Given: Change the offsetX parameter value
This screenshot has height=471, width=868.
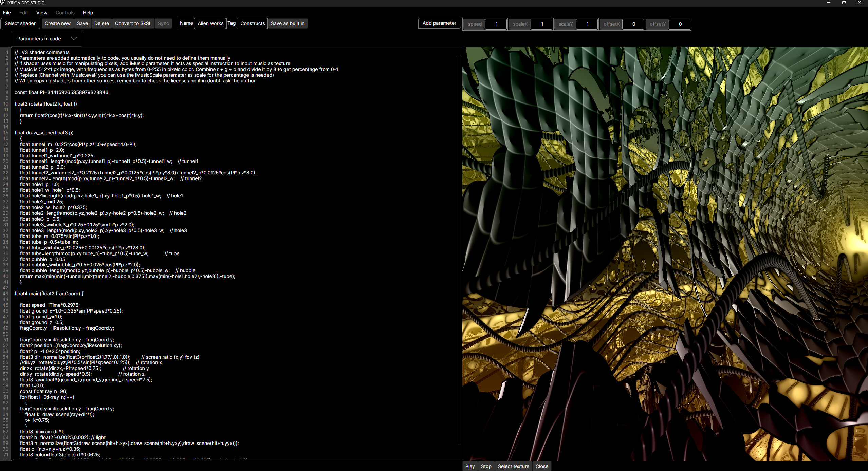Looking at the screenshot, I should 633,24.
